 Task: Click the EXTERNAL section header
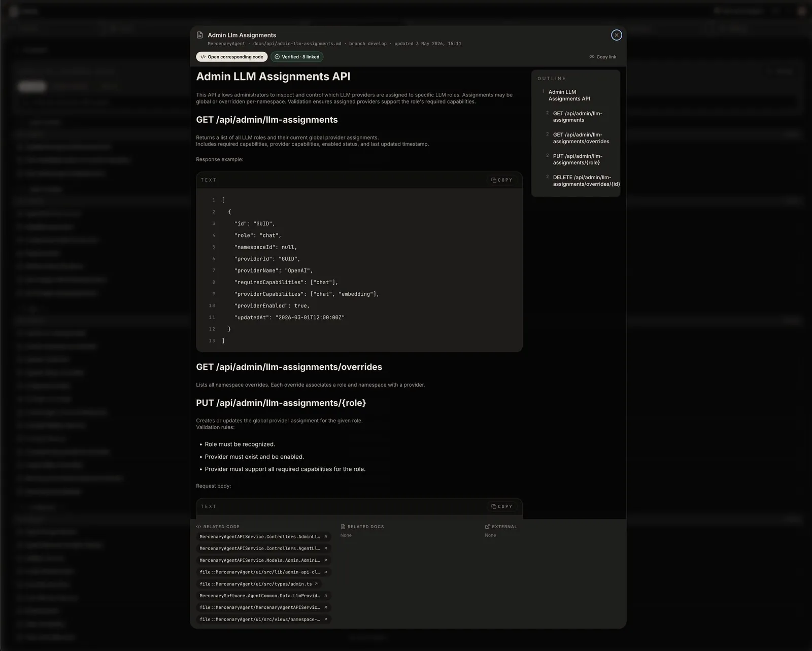[501, 527]
